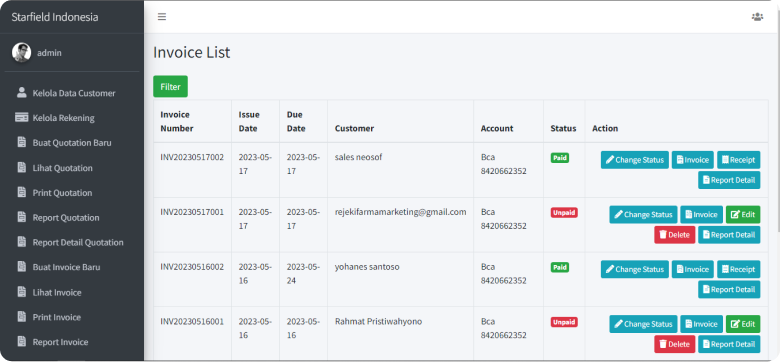Open Lihat Quotation from sidebar

[62, 168]
